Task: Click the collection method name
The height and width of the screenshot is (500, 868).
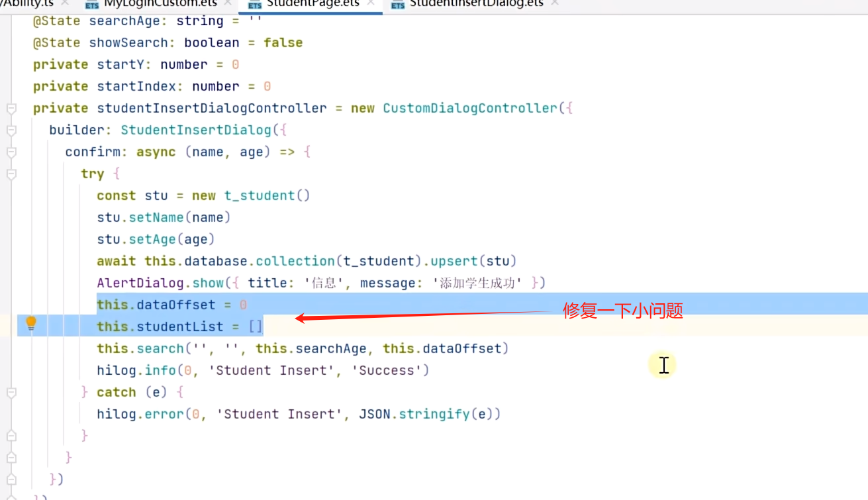Action: coord(295,261)
